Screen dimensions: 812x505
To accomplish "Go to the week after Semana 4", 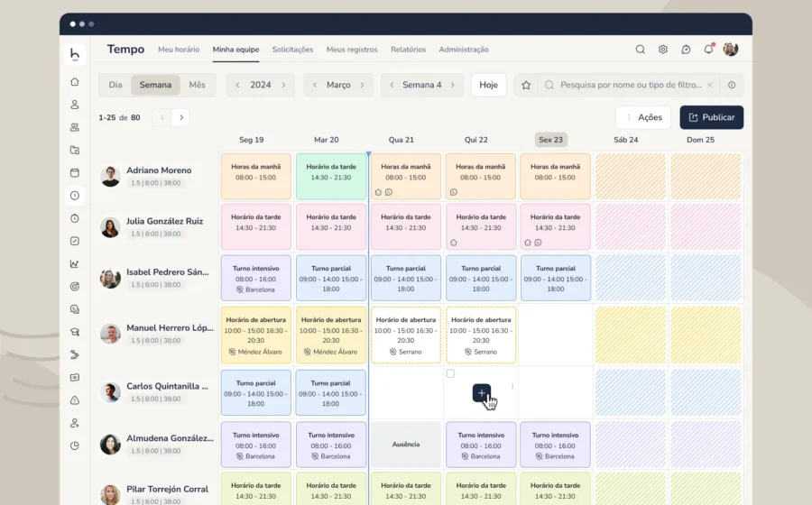I will (453, 85).
